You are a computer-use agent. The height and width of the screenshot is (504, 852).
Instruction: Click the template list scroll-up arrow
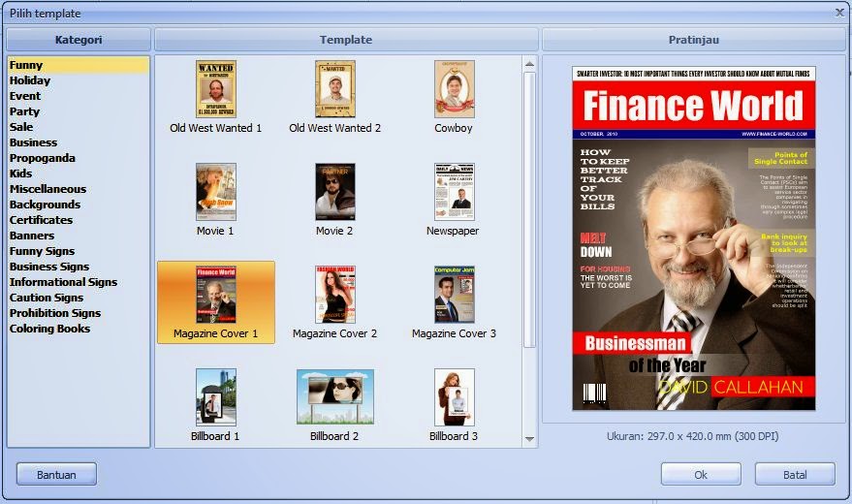(x=530, y=64)
